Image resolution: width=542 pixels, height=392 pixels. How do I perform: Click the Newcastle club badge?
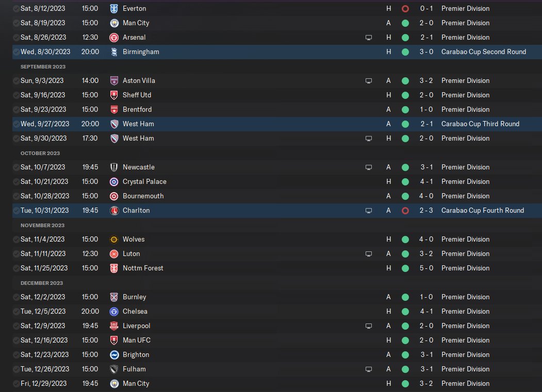(114, 167)
